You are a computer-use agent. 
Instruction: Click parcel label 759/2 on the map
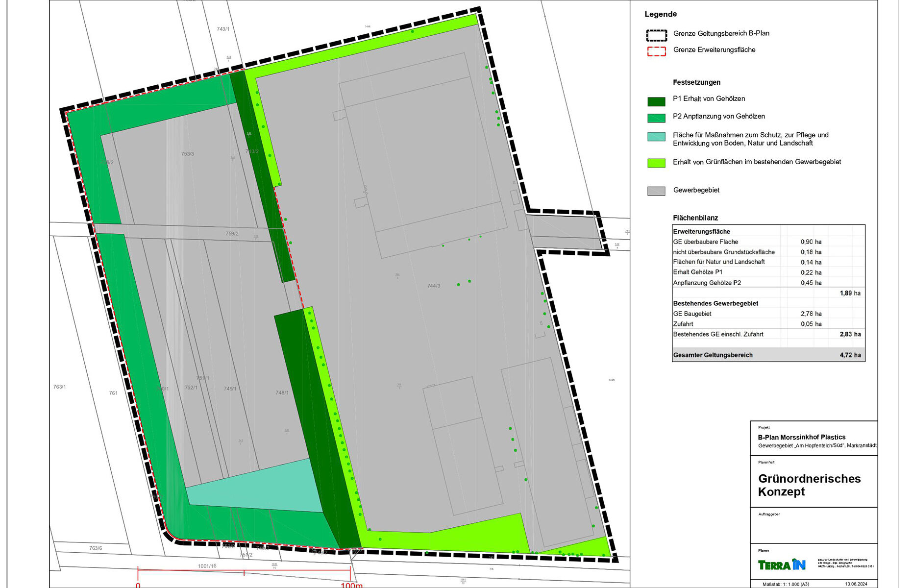tap(232, 234)
